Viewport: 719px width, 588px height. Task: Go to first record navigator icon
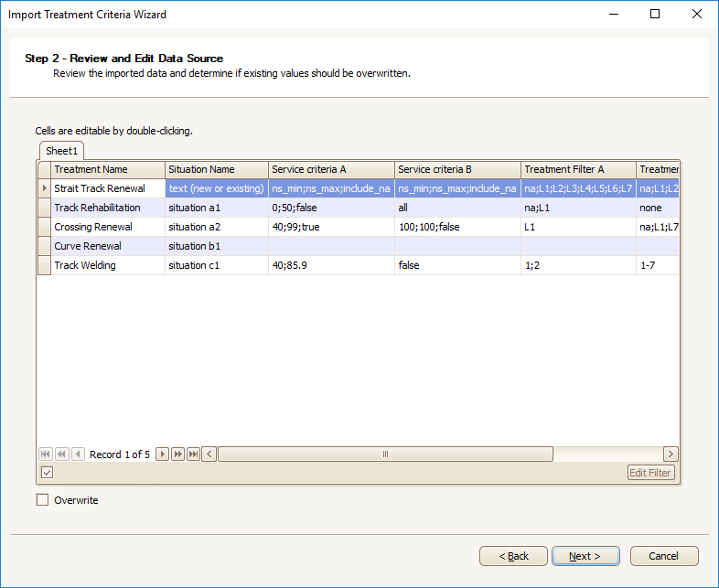pos(46,454)
